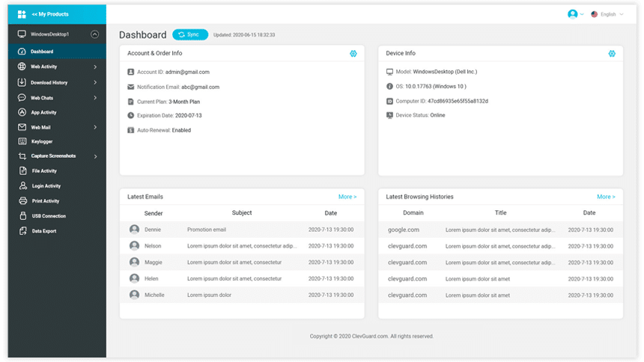Click the Web Mail envelope icon

[22, 127]
